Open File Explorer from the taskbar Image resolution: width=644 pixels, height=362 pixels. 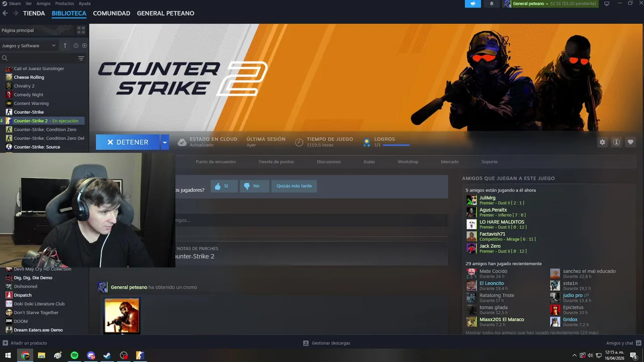[x=41, y=355]
